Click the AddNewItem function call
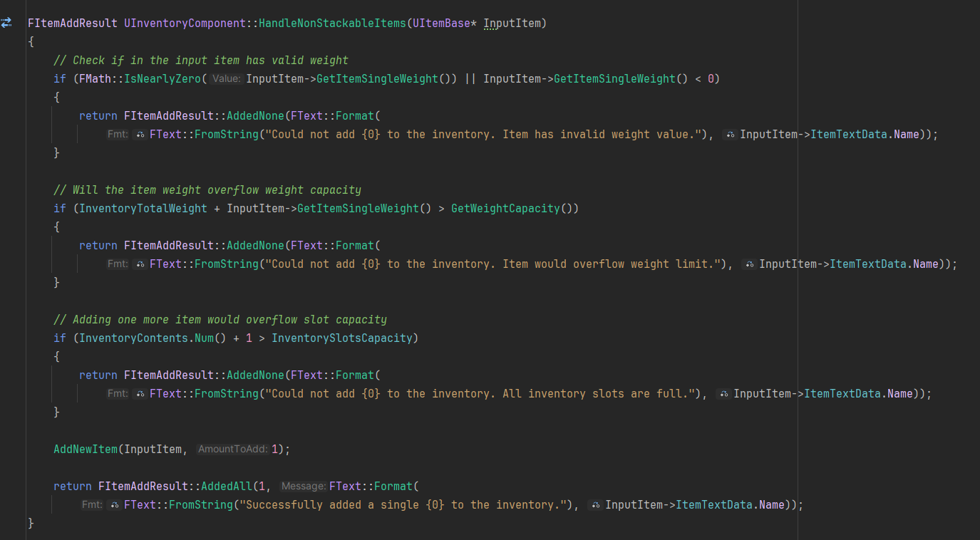 coord(86,449)
